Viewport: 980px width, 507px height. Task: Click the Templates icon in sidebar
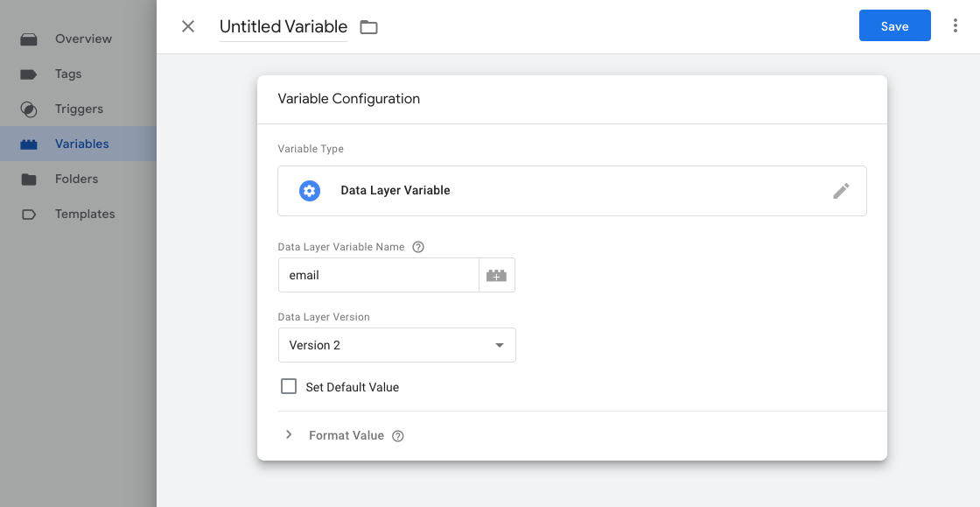coord(29,214)
